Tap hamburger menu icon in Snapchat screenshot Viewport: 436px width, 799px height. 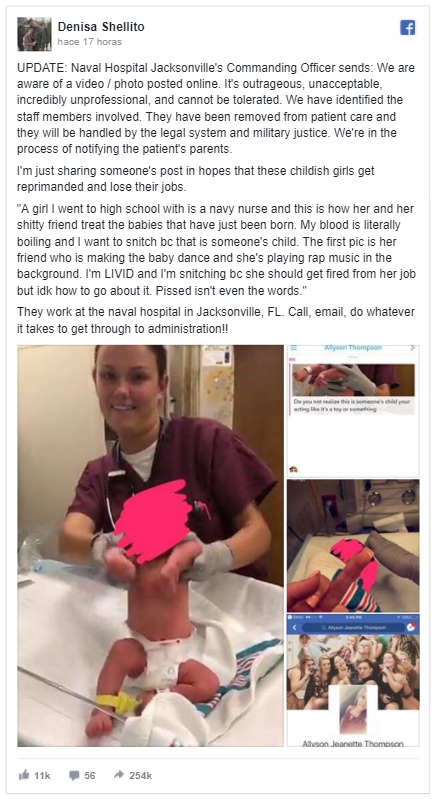click(293, 349)
